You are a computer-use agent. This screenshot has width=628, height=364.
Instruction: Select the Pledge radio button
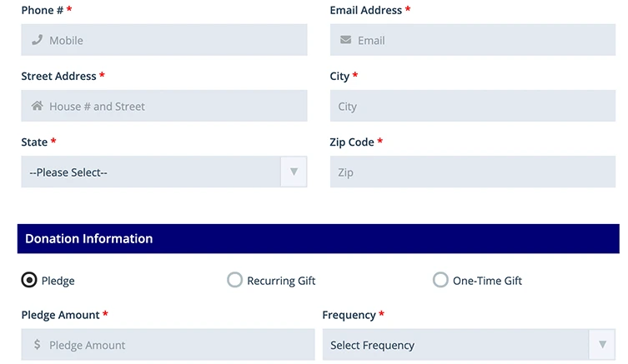[29, 280]
